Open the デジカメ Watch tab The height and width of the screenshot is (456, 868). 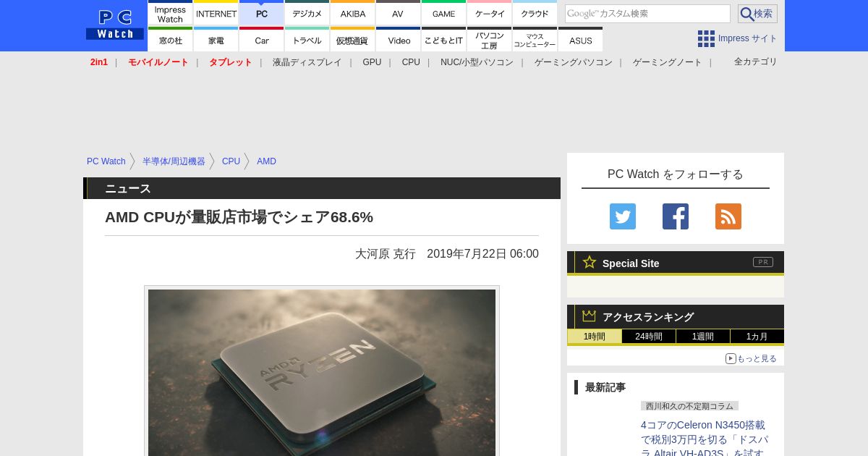[x=307, y=13]
